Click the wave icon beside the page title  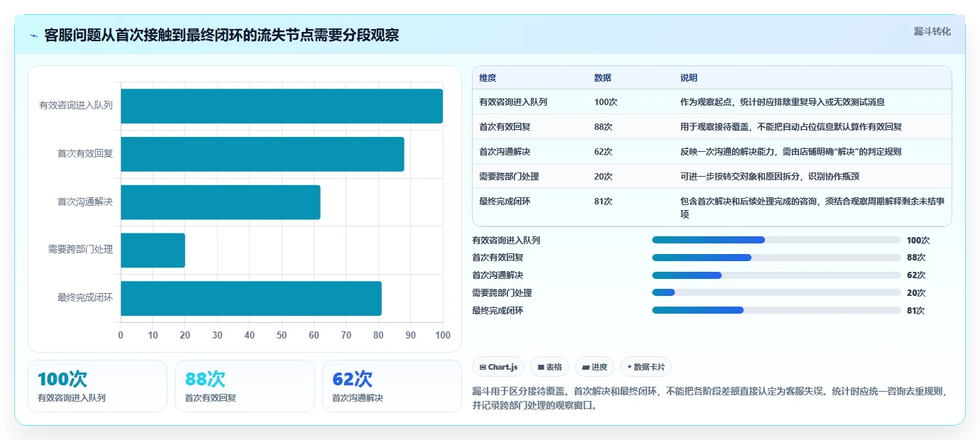pyautogui.click(x=34, y=35)
